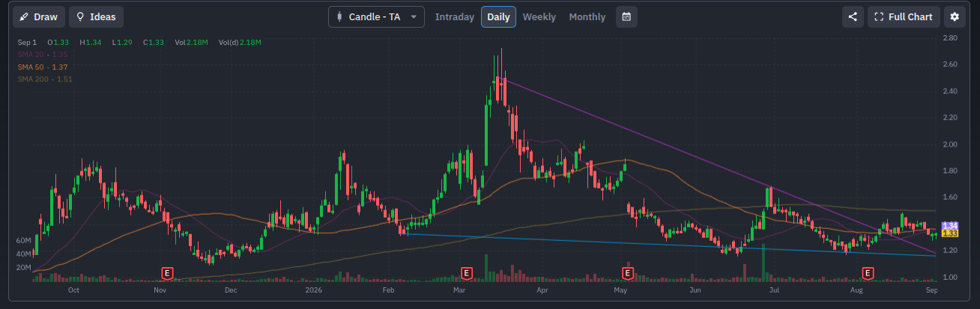
Task: Click the 1.34 purple price tag
Action: [950, 226]
